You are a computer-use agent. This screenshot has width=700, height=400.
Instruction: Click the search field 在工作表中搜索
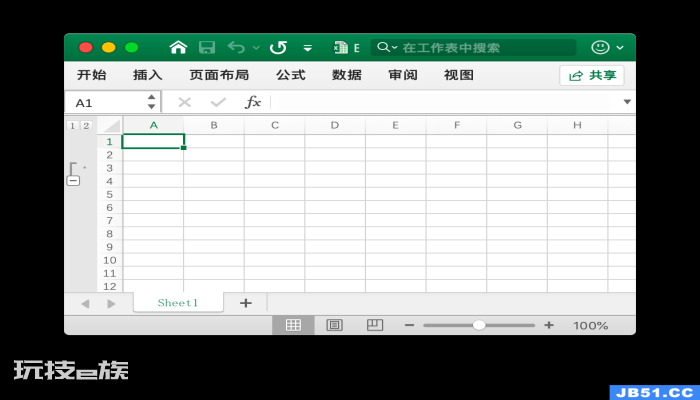pyautogui.click(x=473, y=47)
